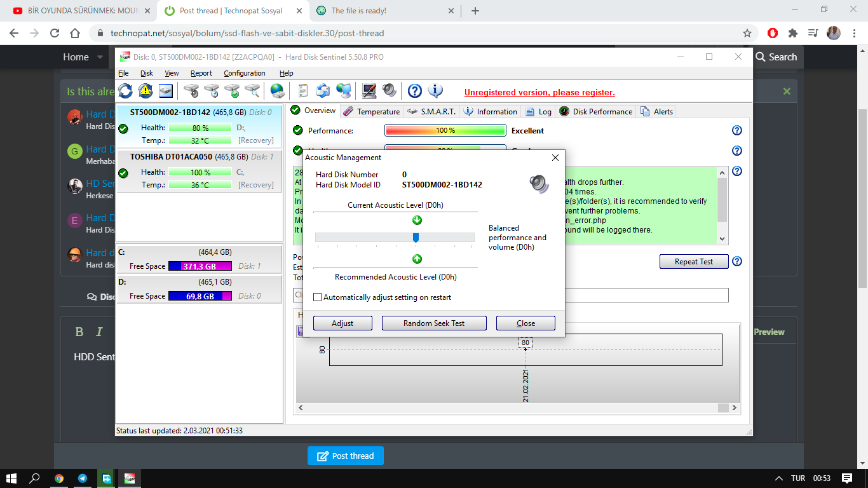Open the Report menu
The image size is (868, 488).
click(x=201, y=73)
